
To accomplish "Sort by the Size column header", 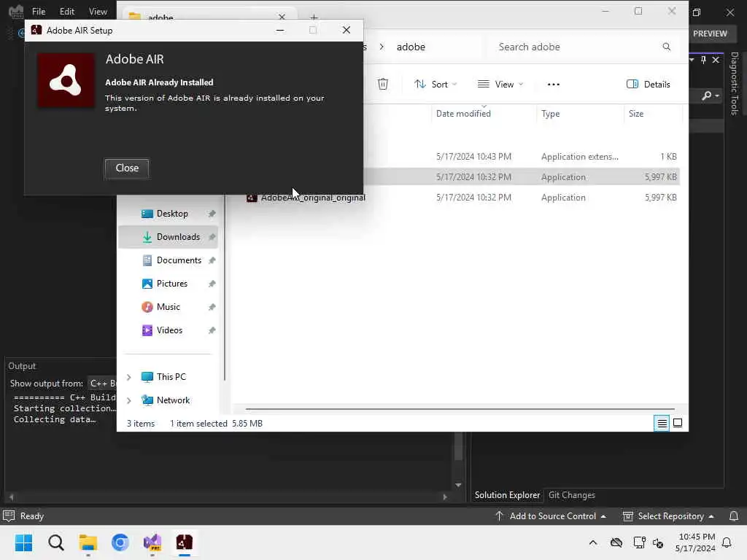I will pyautogui.click(x=636, y=113).
